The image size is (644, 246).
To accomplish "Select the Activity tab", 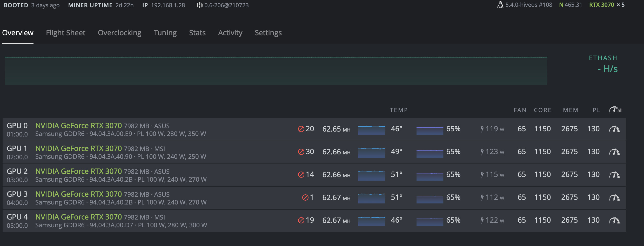I will [230, 33].
